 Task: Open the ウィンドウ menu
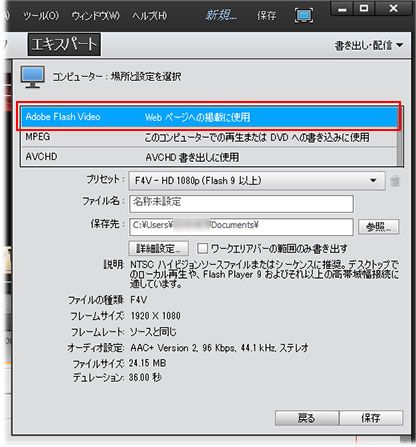[96, 16]
